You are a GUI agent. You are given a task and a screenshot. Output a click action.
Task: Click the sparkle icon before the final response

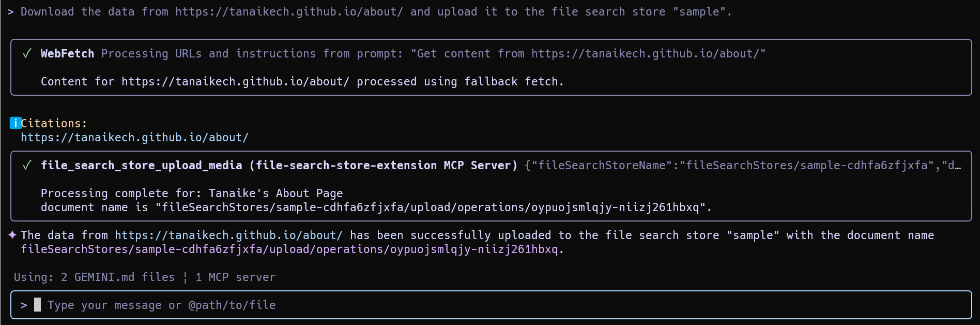pos(12,235)
